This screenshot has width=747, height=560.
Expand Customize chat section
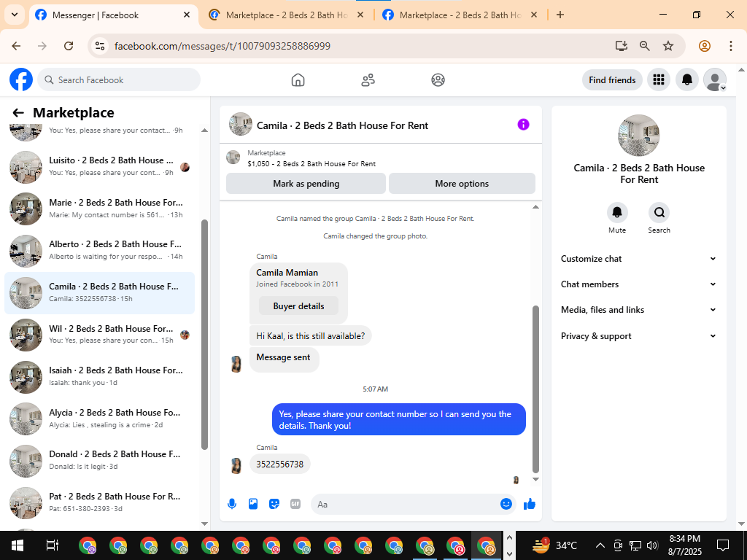click(x=638, y=259)
